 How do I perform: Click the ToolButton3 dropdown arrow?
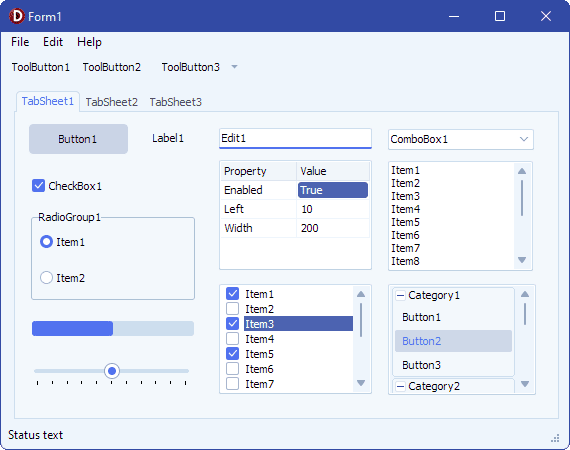point(234,67)
